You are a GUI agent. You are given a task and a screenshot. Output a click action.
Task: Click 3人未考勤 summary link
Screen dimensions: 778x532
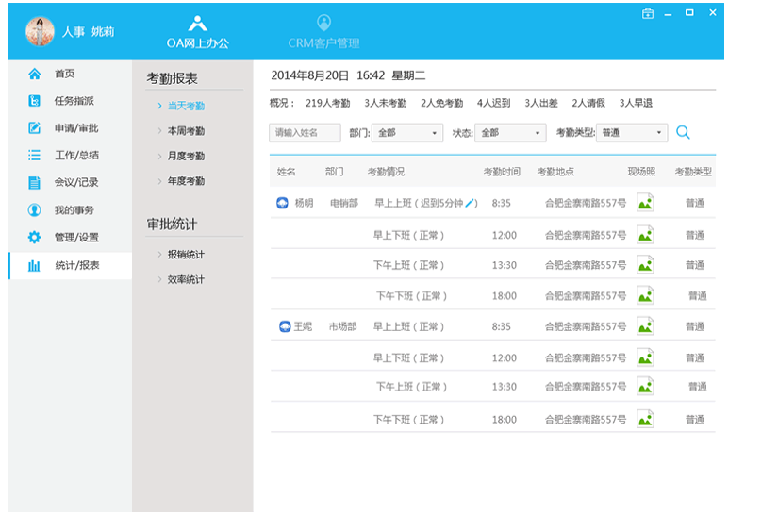[386, 103]
